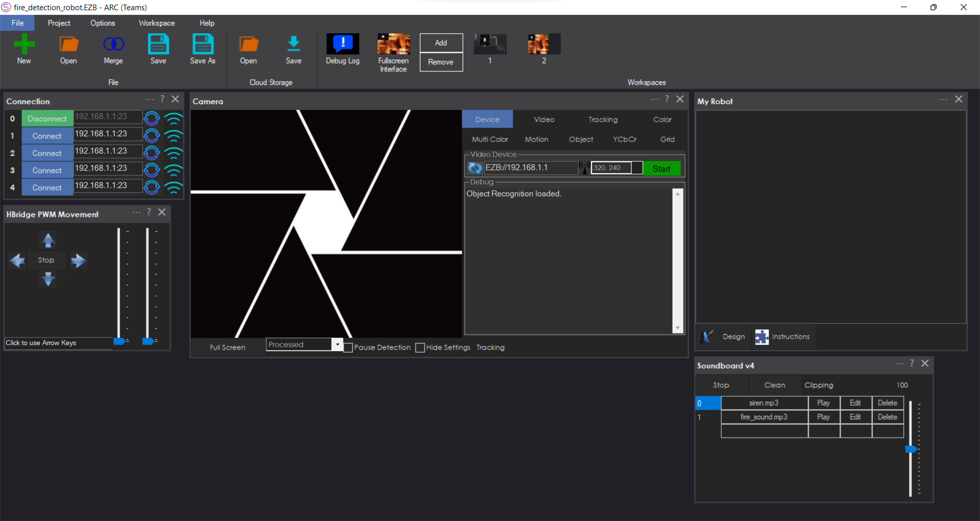Expand the Soundboard v4 options menu
The image size is (980, 521).
[900, 364]
